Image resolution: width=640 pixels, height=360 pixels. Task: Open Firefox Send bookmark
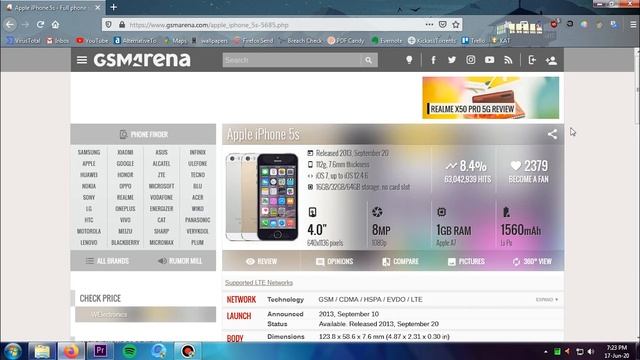[x=253, y=40]
